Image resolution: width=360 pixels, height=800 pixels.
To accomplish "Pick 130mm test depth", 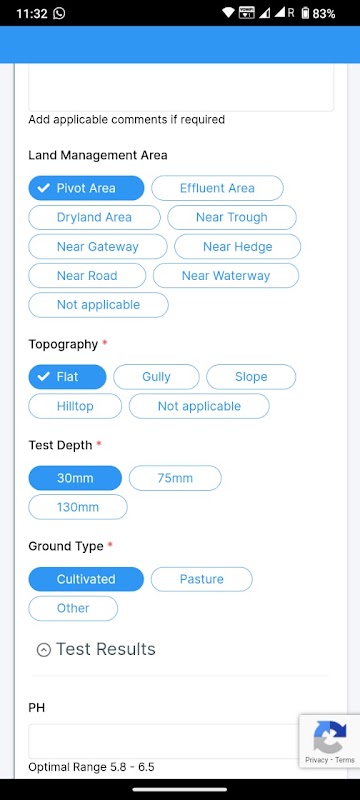I will point(78,507).
